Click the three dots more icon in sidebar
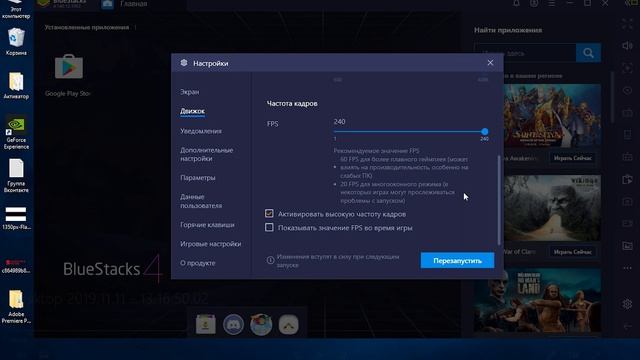This screenshot has height=360, width=640. point(627,268)
